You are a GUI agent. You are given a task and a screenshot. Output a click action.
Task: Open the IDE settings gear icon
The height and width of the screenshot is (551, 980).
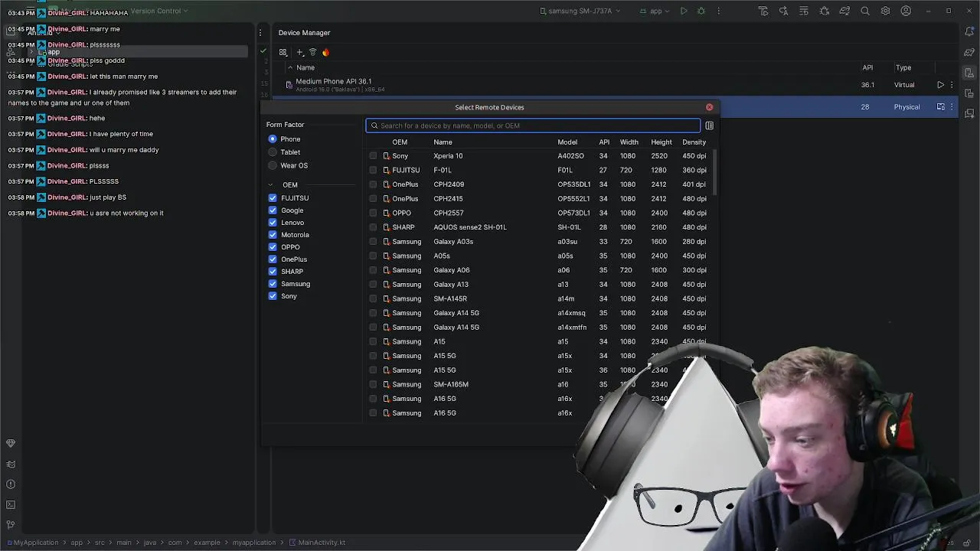pyautogui.click(x=885, y=11)
